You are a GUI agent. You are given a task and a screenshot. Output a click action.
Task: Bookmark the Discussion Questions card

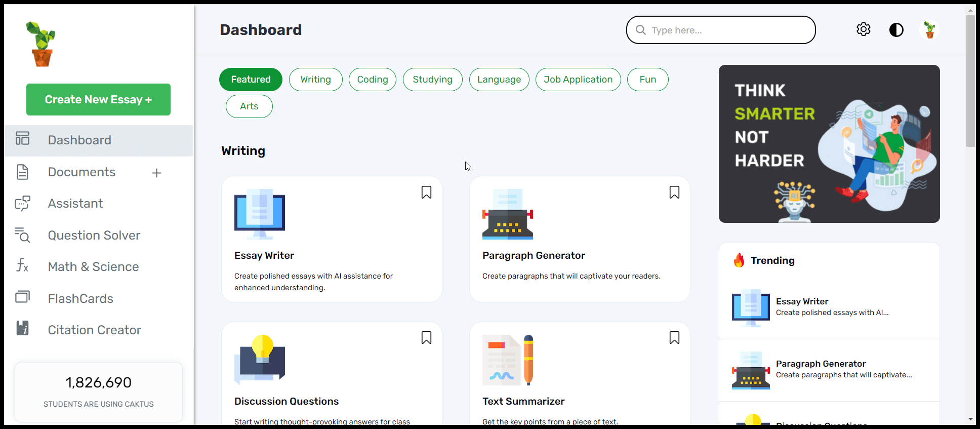point(426,338)
